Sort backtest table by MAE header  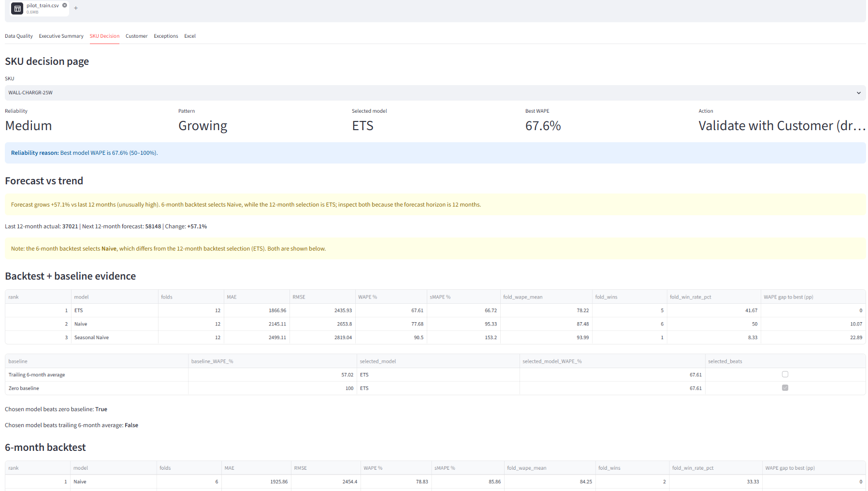click(x=256, y=297)
